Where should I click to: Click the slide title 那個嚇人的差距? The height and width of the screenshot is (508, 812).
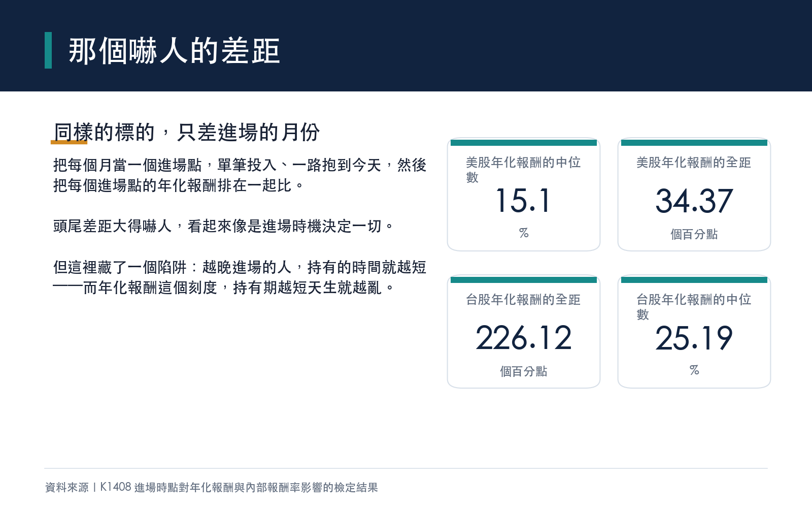coord(174,51)
